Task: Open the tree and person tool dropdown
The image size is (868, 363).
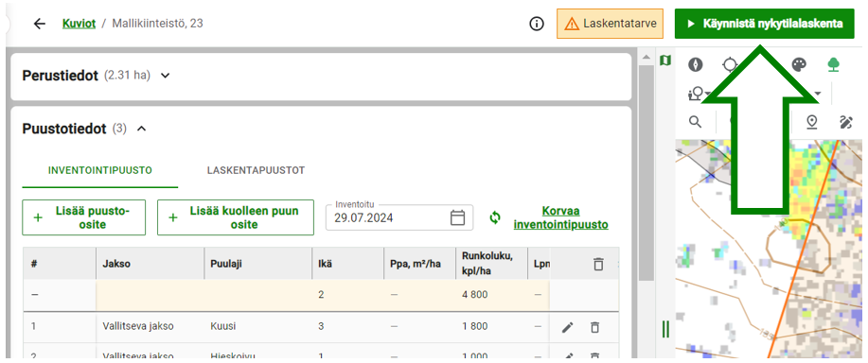Action: coord(700,94)
